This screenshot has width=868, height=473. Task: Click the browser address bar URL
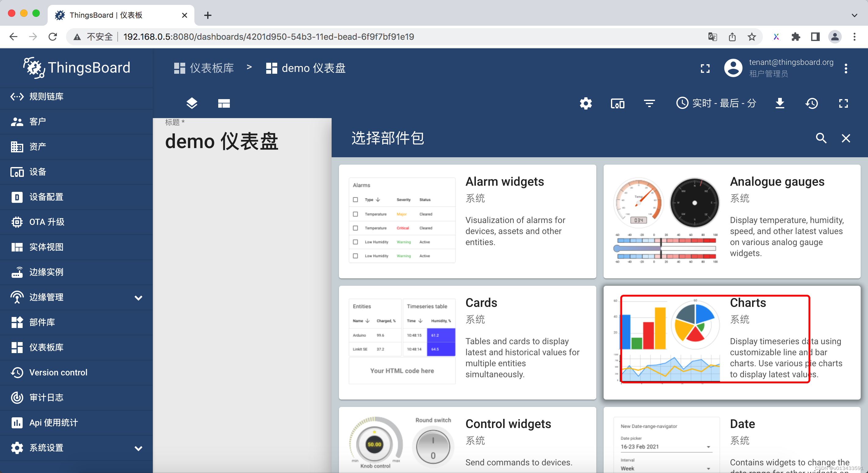269,36
